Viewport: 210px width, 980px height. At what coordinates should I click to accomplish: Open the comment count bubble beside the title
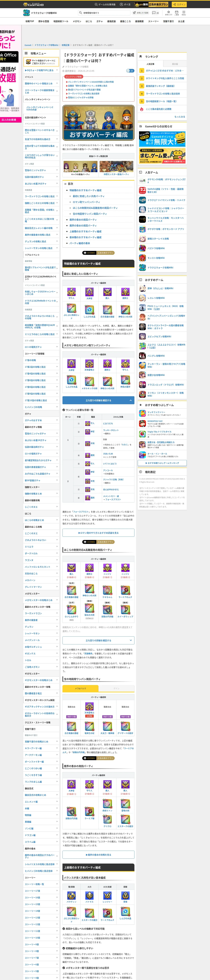[130, 71]
